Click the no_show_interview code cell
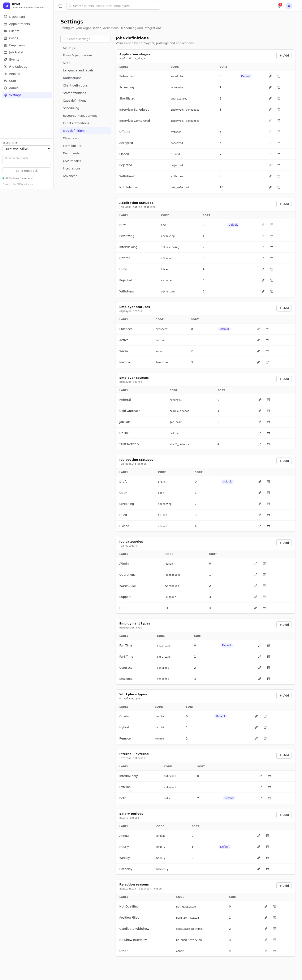Image resolution: width=302 pixels, height=980 pixels. [x=189, y=940]
